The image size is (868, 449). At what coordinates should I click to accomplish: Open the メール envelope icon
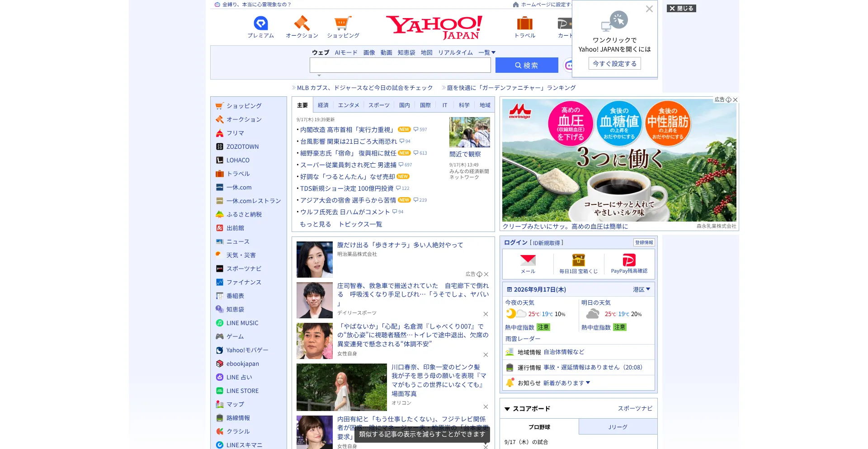click(x=528, y=260)
